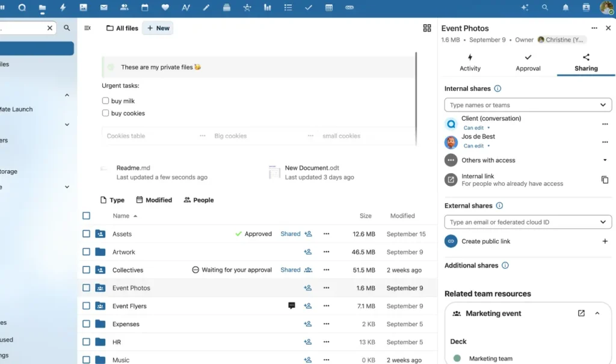Open the Mail app from the top bar
This screenshot has height=364, width=616.
tap(103, 8)
